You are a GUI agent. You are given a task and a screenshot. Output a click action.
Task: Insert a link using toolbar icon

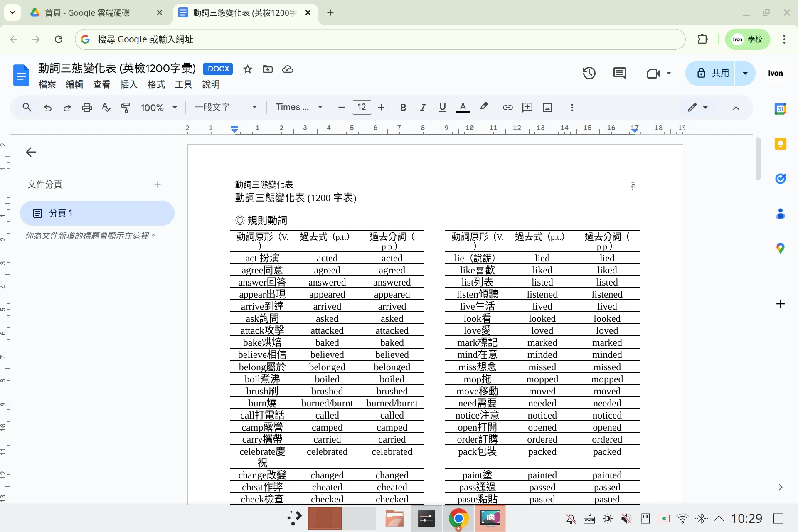tap(507, 107)
